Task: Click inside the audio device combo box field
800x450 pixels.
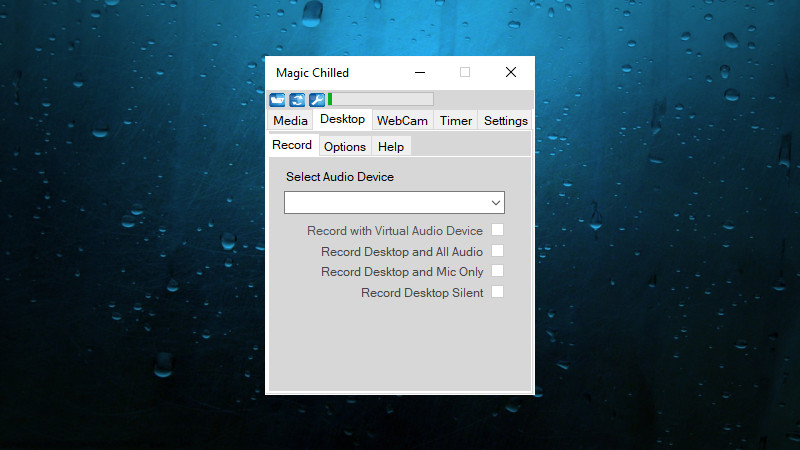Action: [394, 203]
